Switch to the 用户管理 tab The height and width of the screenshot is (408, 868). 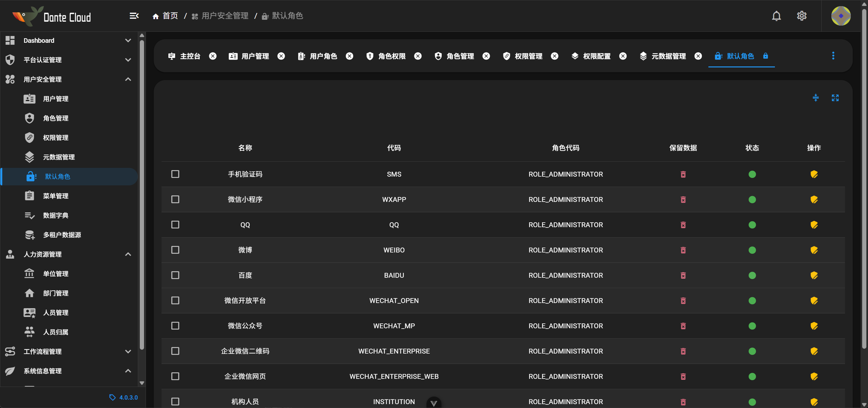pos(255,56)
